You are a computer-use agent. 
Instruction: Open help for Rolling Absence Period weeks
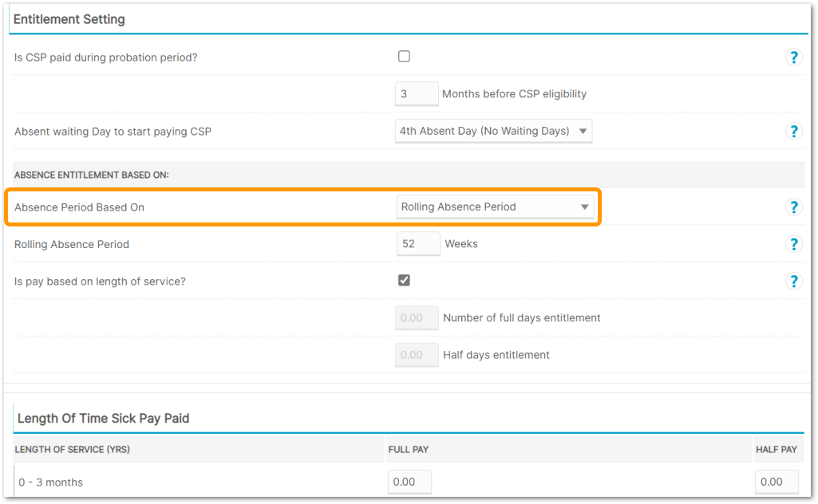click(x=793, y=244)
